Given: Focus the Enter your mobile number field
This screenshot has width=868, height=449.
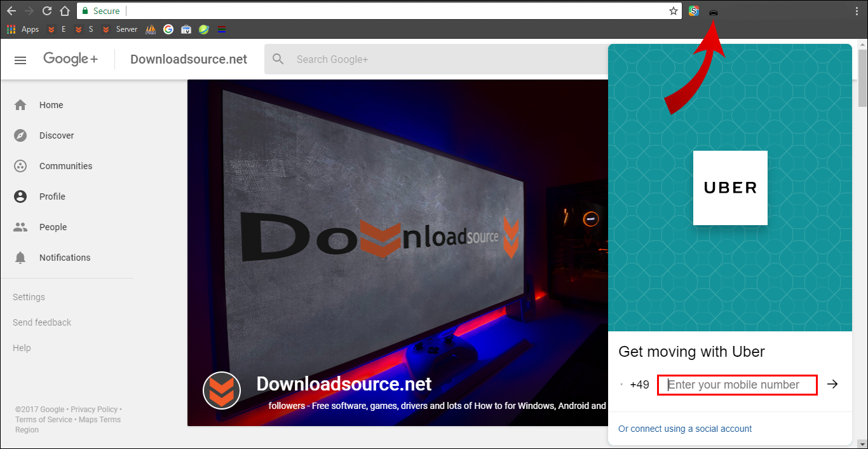Looking at the screenshot, I should pos(737,385).
